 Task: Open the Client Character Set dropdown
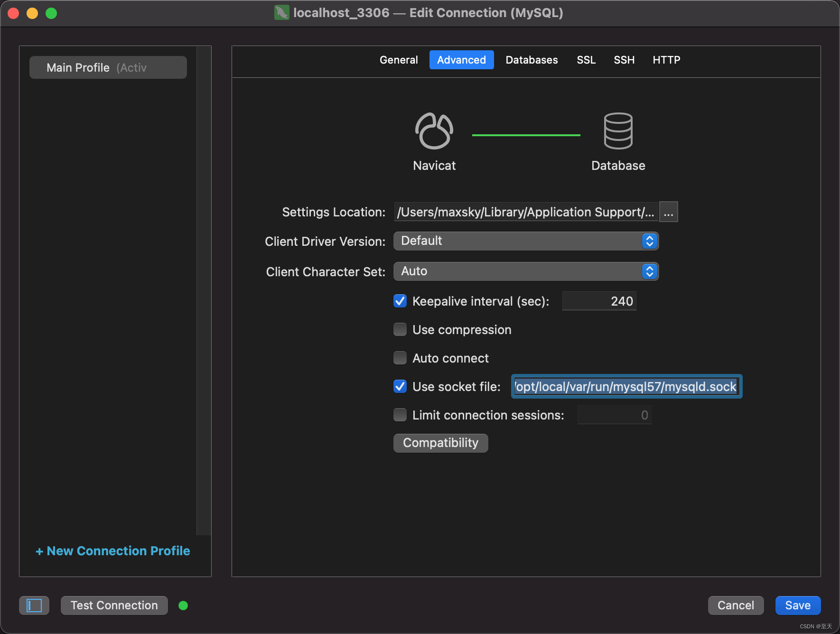[525, 271]
